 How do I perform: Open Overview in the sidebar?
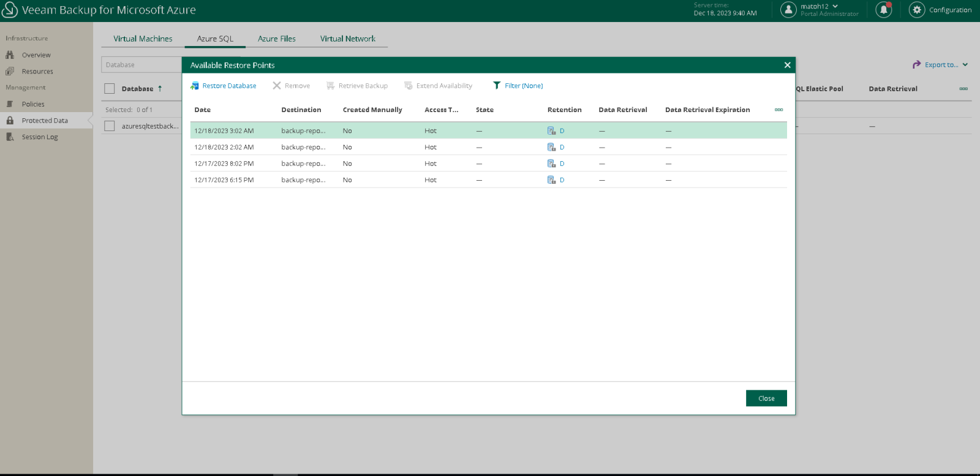36,55
